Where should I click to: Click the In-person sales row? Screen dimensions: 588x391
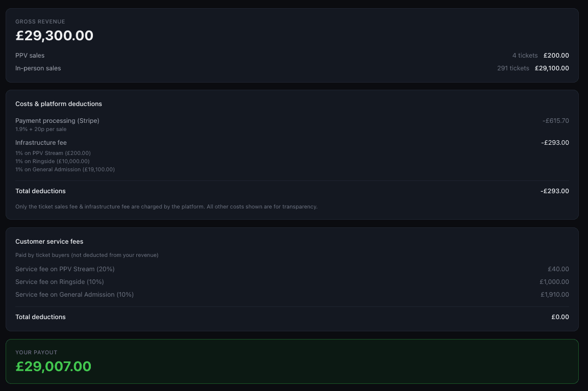tap(38, 68)
